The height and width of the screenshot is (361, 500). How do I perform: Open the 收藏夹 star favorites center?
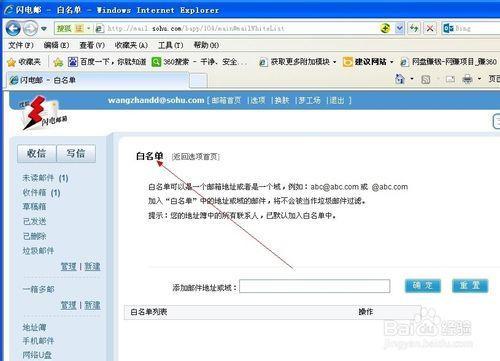coord(24,62)
